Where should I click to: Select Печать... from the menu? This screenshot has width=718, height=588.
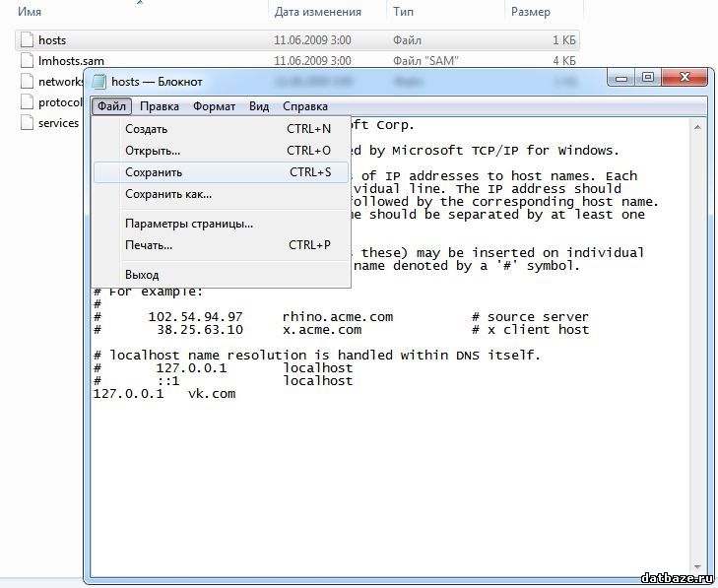(149, 245)
